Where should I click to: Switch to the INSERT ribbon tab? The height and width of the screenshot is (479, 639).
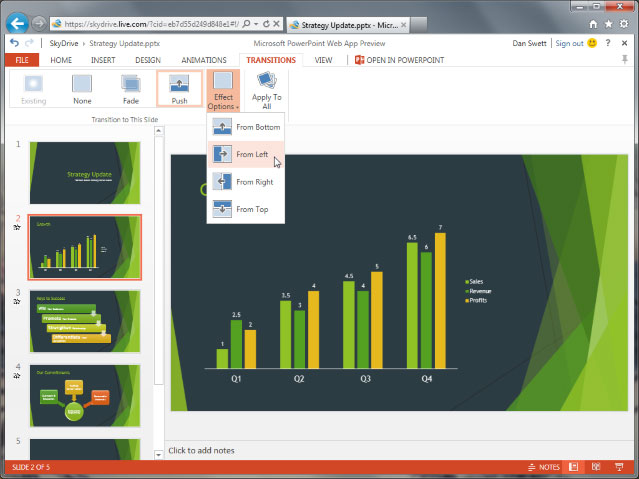tap(103, 60)
